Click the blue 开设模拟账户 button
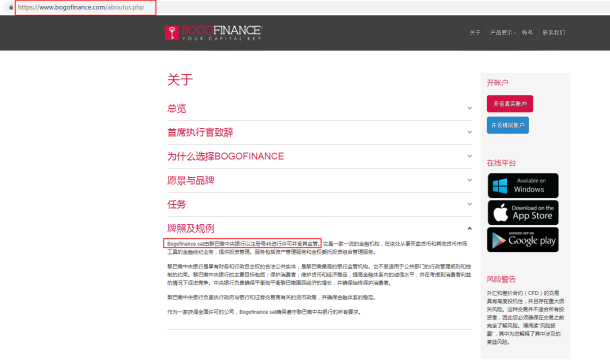610x364 pixels. (x=508, y=125)
